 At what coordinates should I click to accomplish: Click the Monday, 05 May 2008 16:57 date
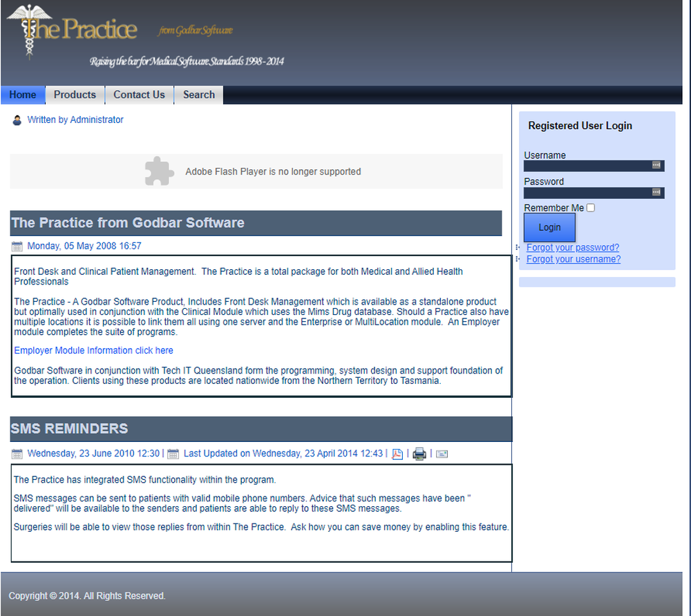click(84, 246)
